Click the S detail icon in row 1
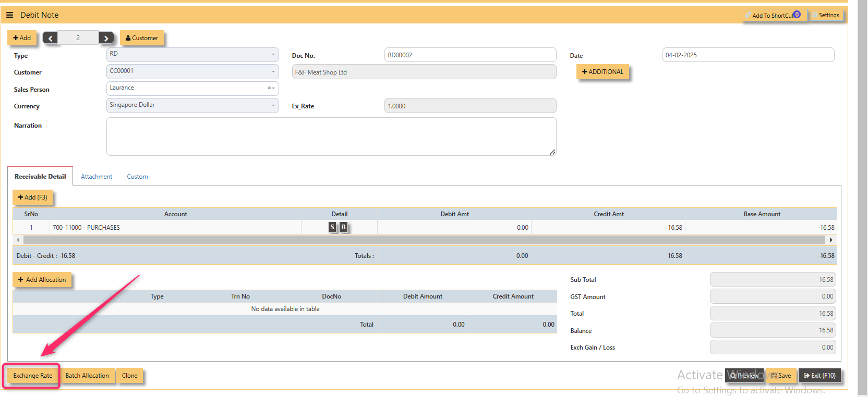Viewport: 868px width, 397px height. [x=332, y=227]
